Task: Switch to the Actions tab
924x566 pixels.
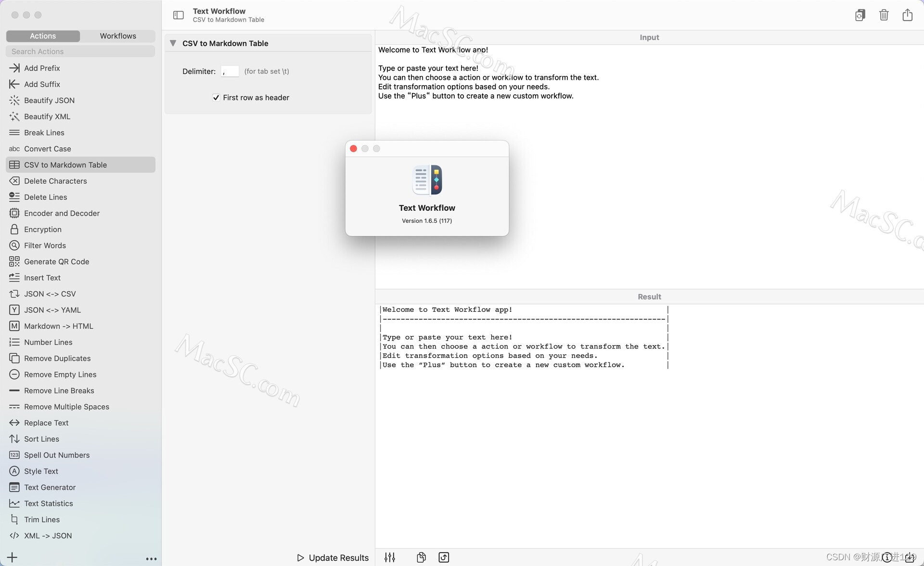Action: coord(43,36)
